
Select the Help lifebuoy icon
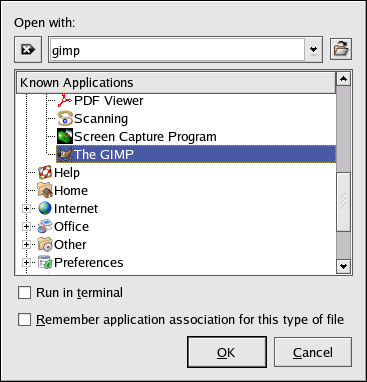pos(45,172)
